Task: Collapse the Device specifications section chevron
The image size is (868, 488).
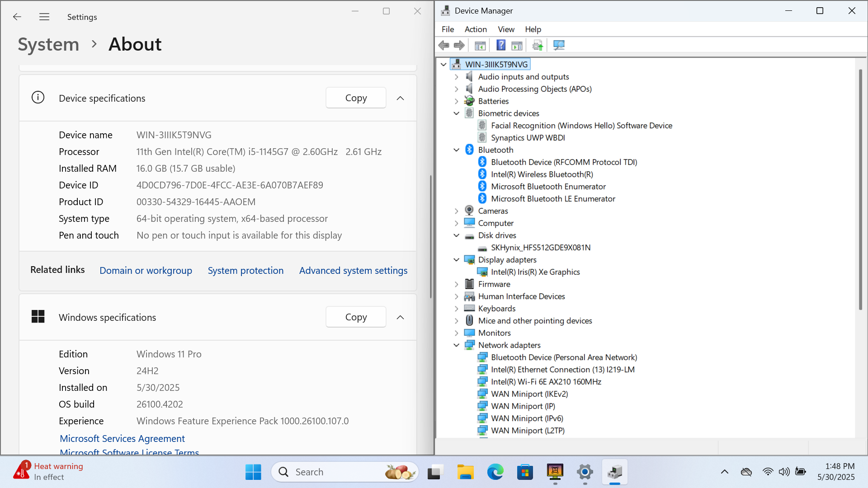Action: coord(400,98)
